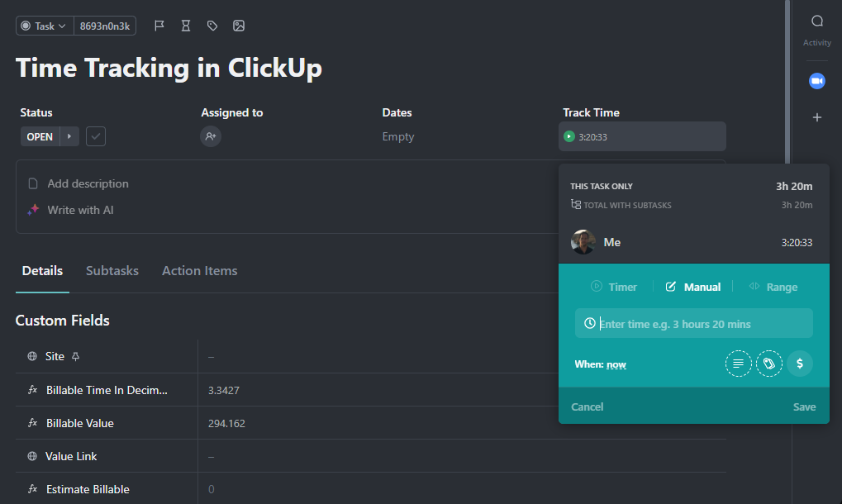842x504 pixels.
Task: Click value 3.3427
Action: [x=224, y=390]
